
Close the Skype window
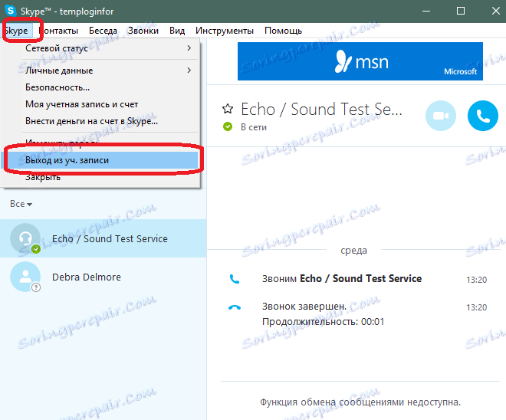click(x=496, y=11)
